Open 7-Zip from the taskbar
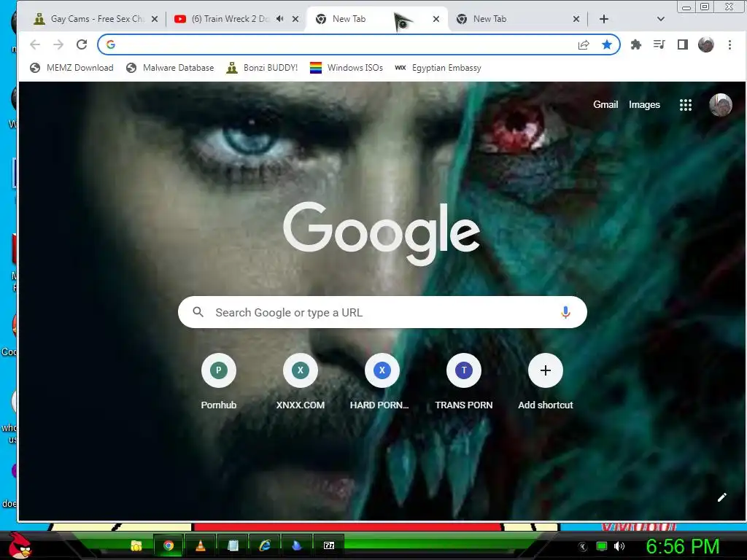747x560 pixels. pyautogui.click(x=329, y=545)
